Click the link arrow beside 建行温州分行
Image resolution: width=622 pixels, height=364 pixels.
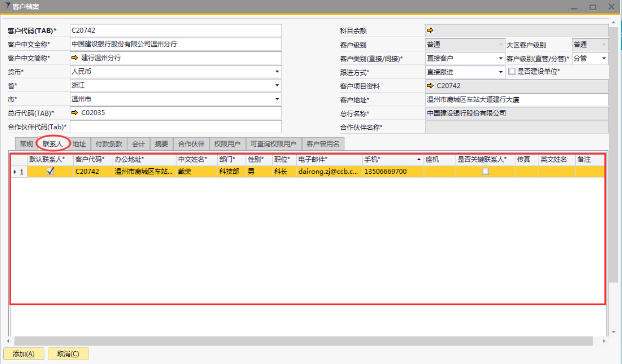click(75, 58)
